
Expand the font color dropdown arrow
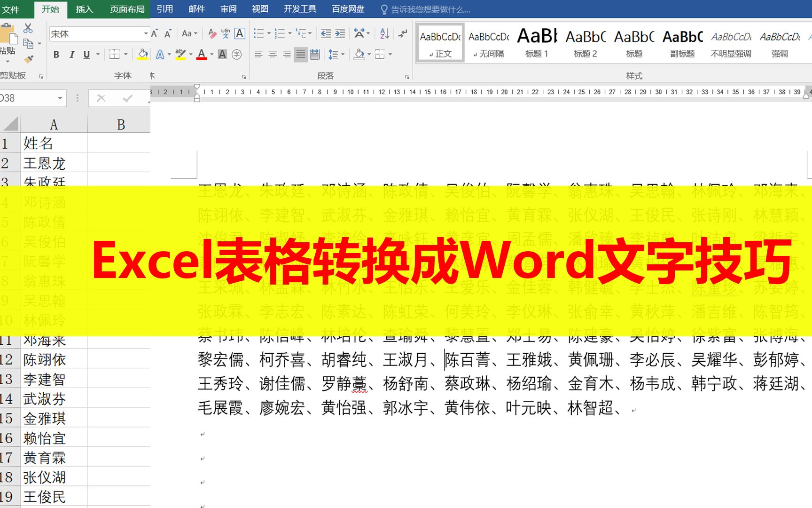pos(212,55)
